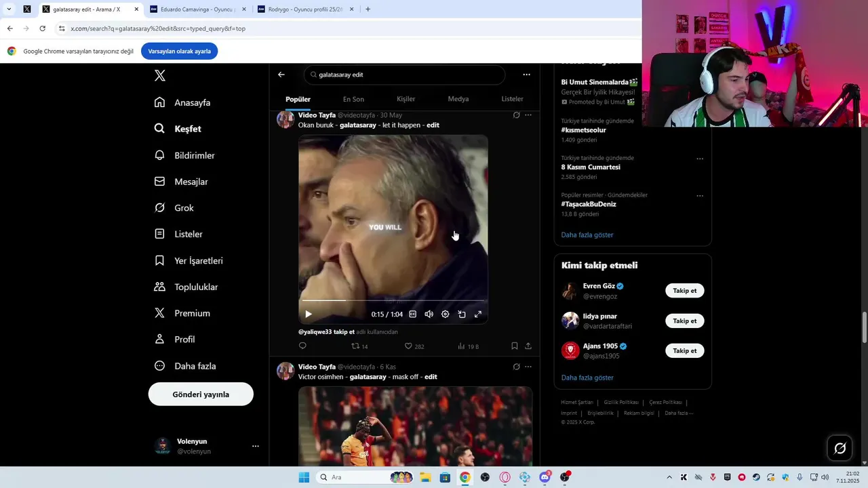This screenshot has width=868, height=488.
Task: Open more options on Victor Osimhen post
Action: point(528,367)
